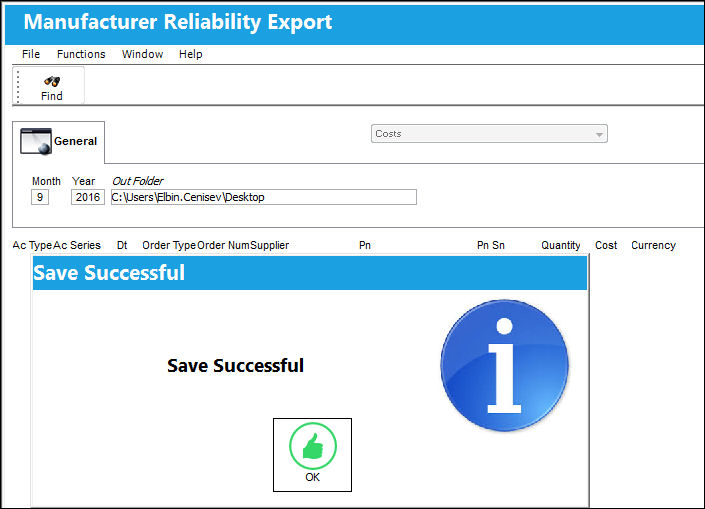Click the Cost column header
The image size is (705, 509).
coord(606,245)
